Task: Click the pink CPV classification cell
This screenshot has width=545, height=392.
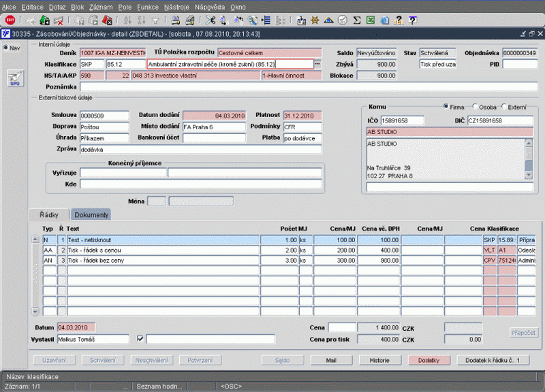Action: [x=489, y=260]
